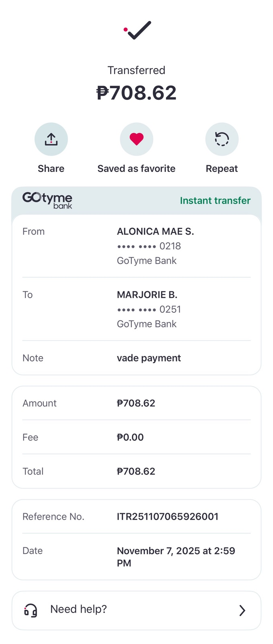The width and height of the screenshot is (273, 644).
Task: Toggle the Saved as favorite heart
Action: [136, 139]
